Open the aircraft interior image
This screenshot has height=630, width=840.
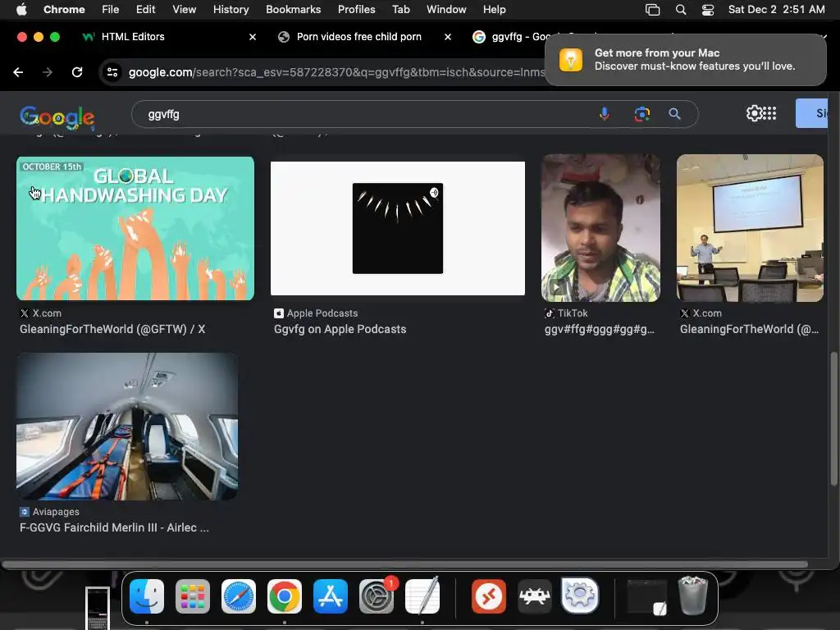127,427
